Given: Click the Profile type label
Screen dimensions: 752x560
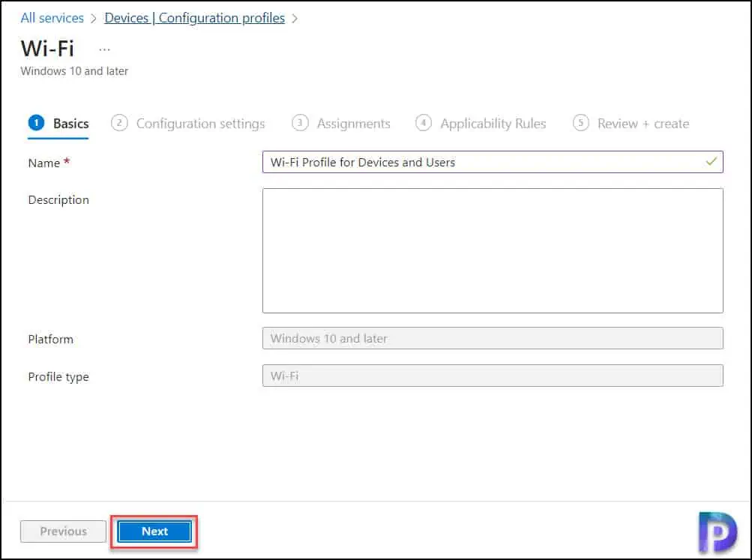Looking at the screenshot, I should pos(58,377).
